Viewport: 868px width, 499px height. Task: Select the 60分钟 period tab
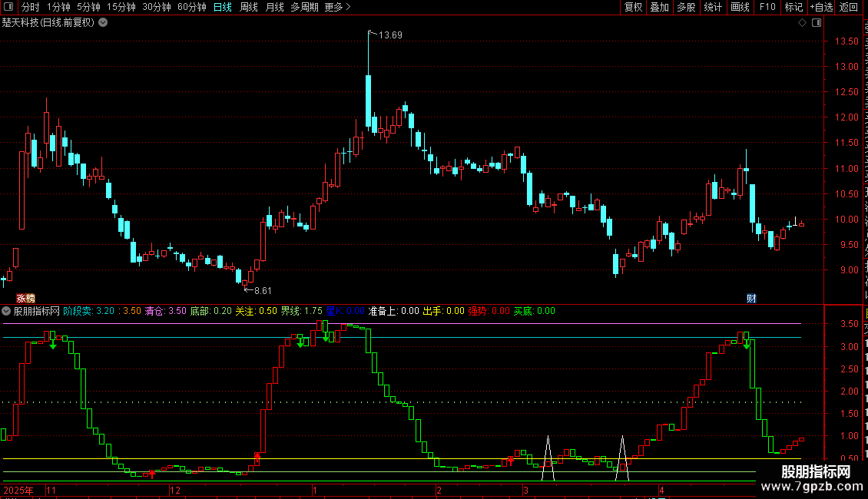pyautogui.click(x=191, y=7)
